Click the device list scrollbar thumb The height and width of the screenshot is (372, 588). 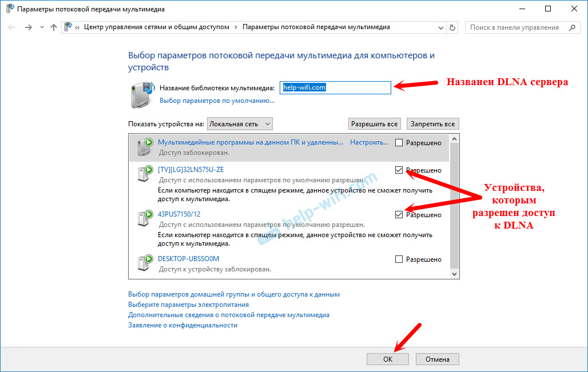pos(455,206)
